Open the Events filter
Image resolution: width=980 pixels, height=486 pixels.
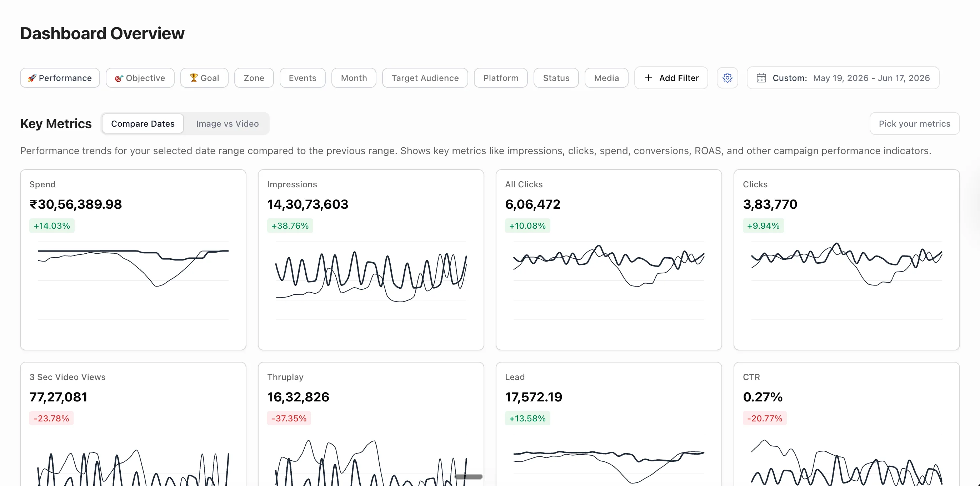click(x=302, y=78)
